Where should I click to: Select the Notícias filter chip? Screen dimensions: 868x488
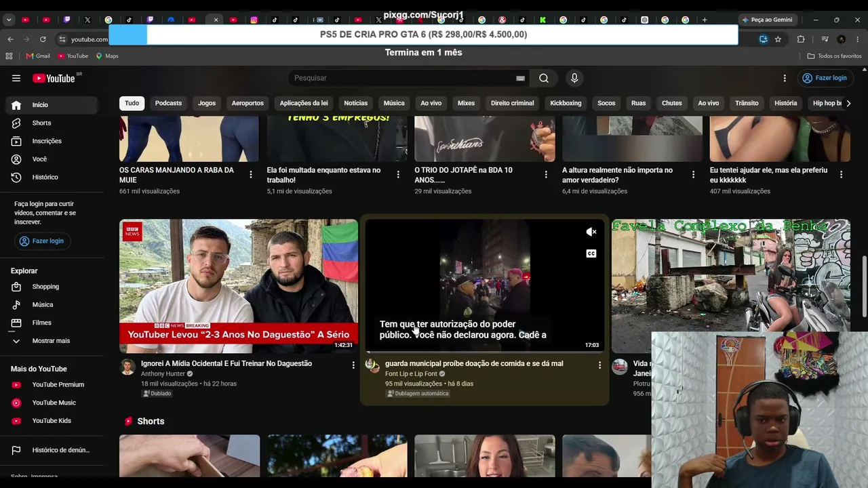355,103
